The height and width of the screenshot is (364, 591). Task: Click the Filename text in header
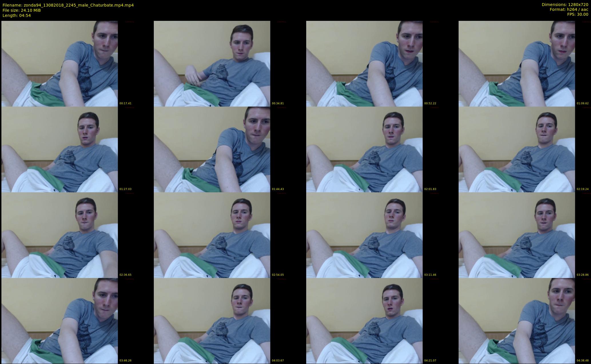[68, 5]
